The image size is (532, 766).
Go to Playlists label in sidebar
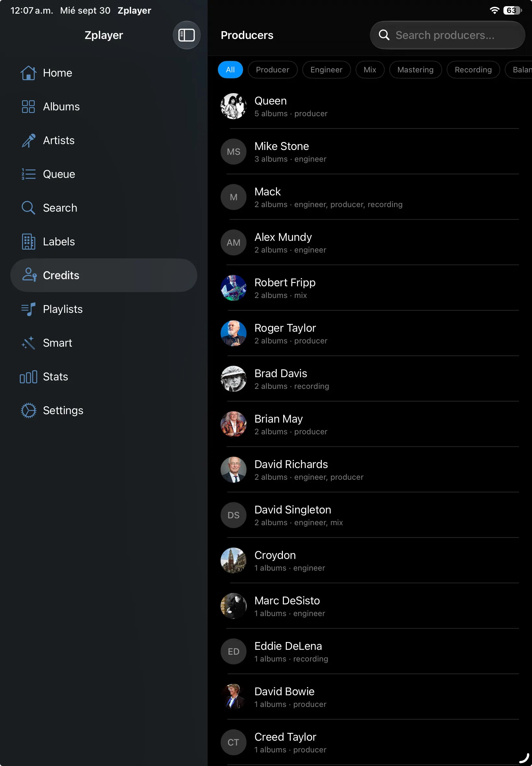(63, 309)
